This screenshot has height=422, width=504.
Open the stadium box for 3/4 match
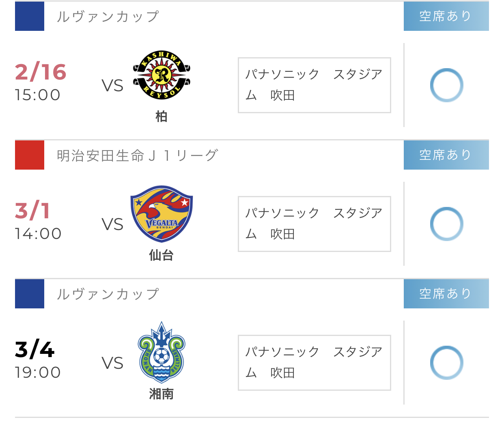coord(314,363)
